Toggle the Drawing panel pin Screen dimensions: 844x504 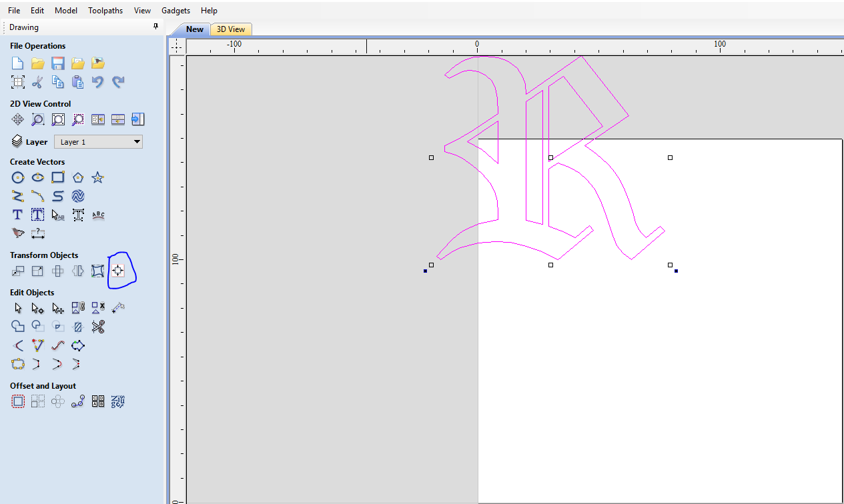click(155, 27)
